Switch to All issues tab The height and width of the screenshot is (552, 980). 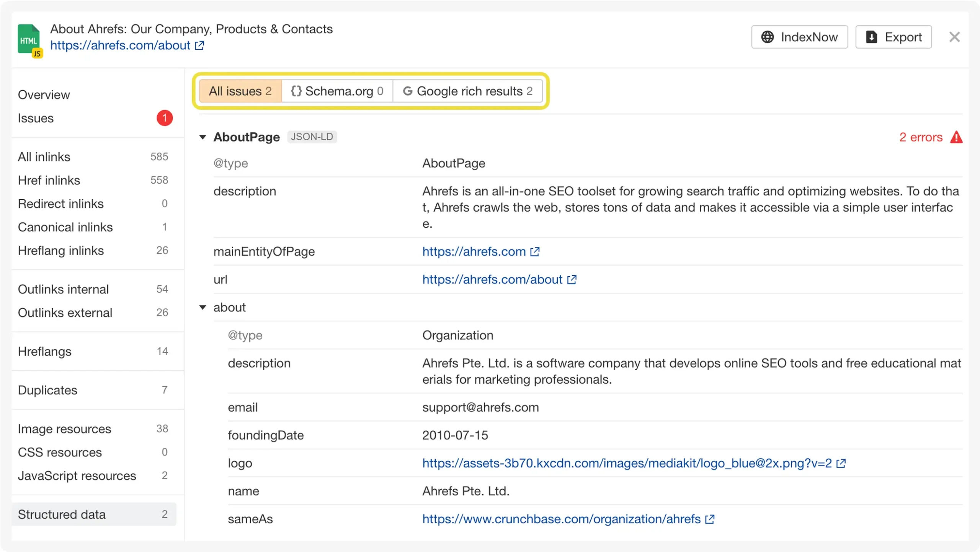point(240,91)
